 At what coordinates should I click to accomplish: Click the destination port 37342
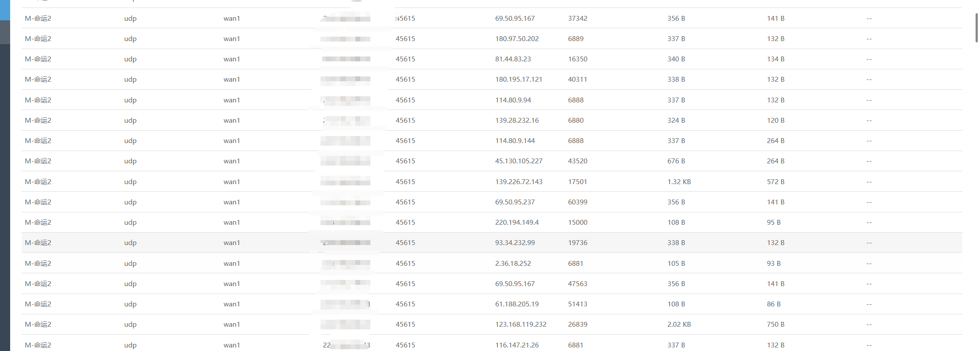(577, 19)
